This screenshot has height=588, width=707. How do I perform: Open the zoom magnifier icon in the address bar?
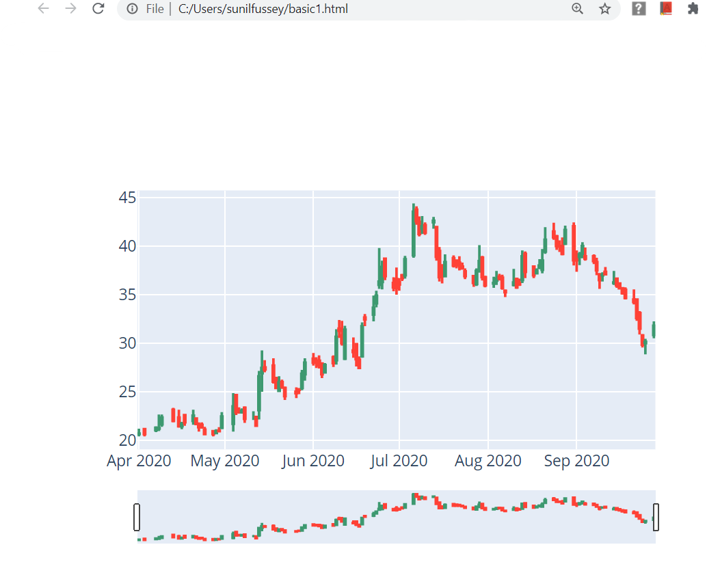pos(578,9)
